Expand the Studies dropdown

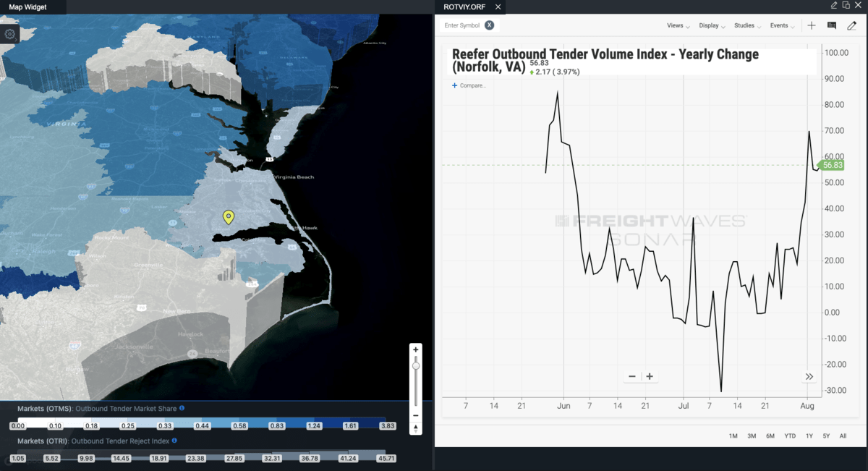click(747, 25)
